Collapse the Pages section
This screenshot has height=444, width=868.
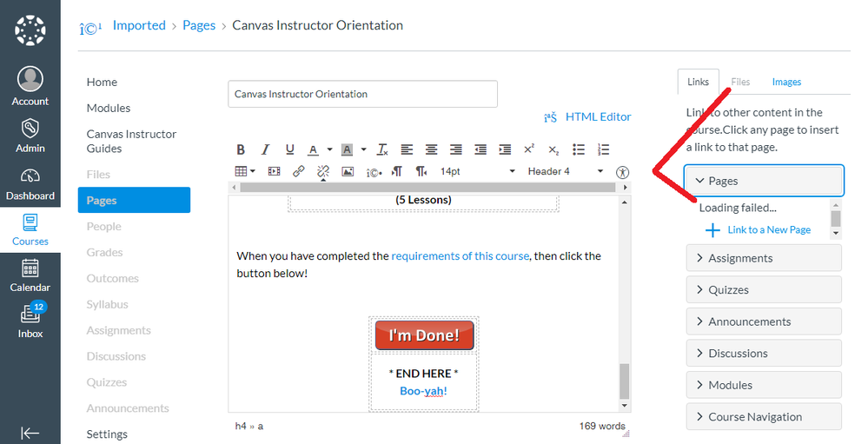click(x=764, y=181)
